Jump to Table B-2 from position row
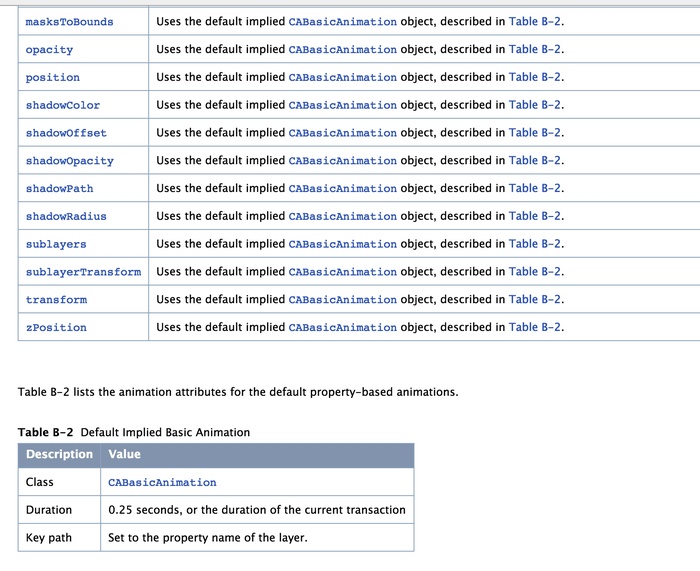The height and width of the screenshot is (571, 700). (x=534, y=77)
